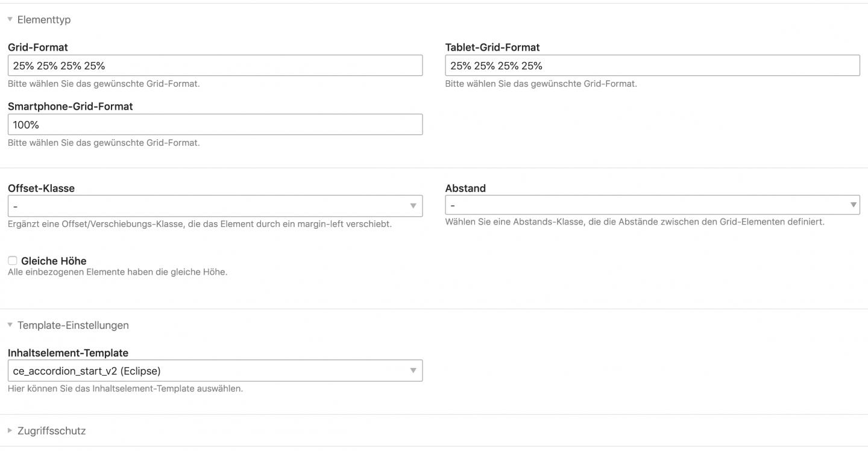Click the triangle icon beside Template-Einstellungen
The image size is (868, 451).
tap(10, 325)
